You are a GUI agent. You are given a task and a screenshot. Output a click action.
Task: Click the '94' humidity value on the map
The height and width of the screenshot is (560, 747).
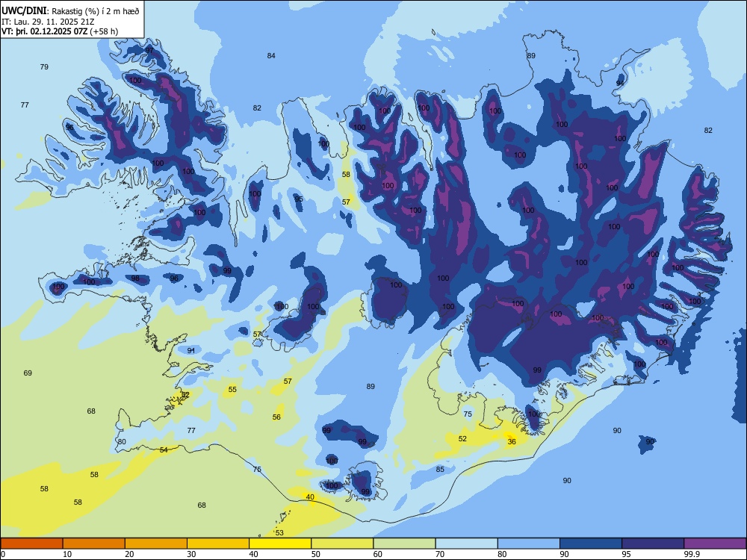pyautogui.click(x=620, y=83)
